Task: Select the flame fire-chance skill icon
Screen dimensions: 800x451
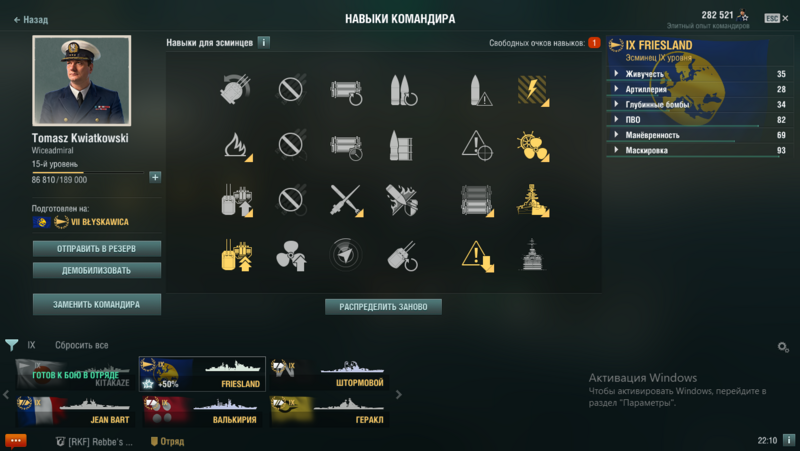Action: 238,146
